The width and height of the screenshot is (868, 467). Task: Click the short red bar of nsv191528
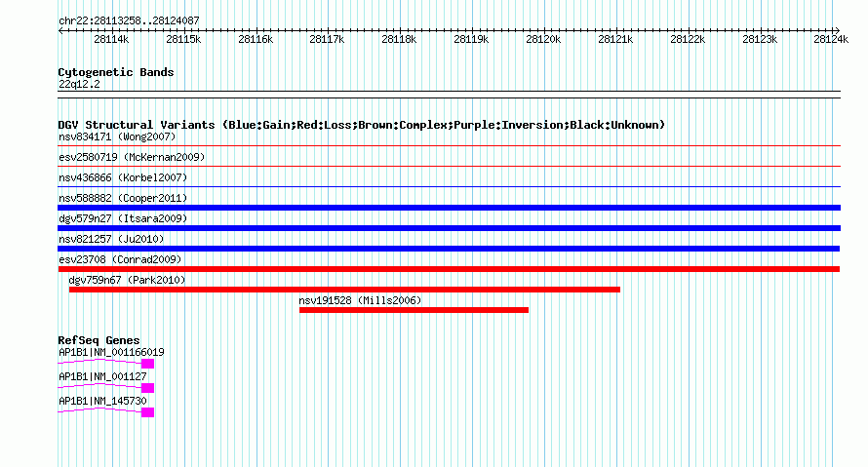[414, 310]
